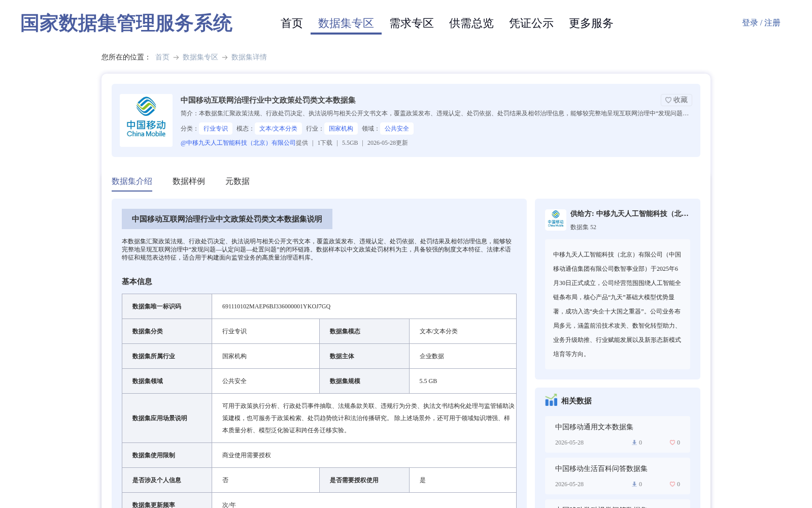Click table label 数据集应用场景说明

[160, 418]
